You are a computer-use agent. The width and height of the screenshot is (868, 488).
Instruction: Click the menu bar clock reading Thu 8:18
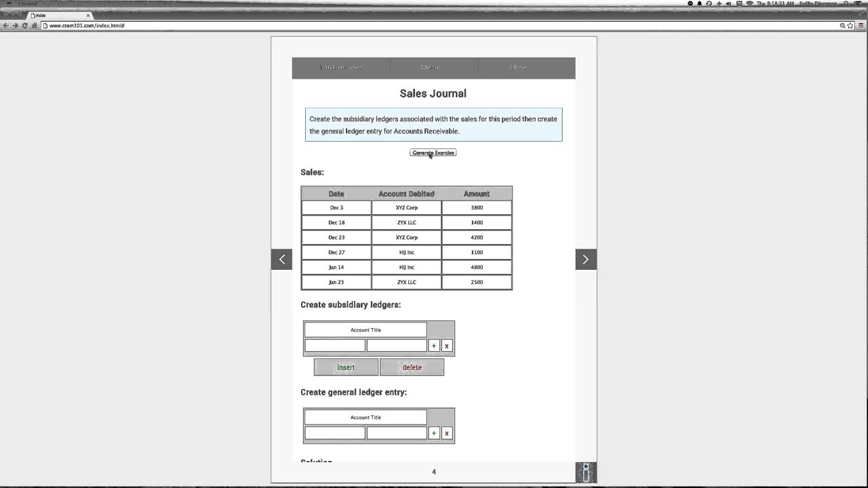point(774,3)
